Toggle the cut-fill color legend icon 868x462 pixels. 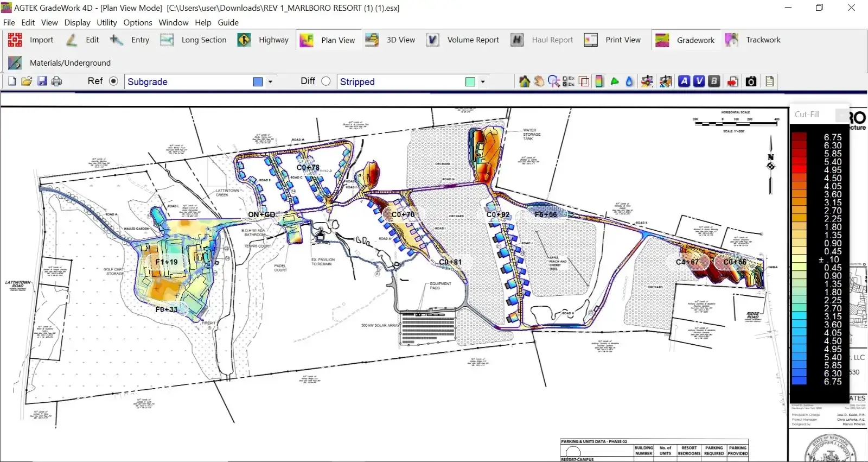(599, 81)
